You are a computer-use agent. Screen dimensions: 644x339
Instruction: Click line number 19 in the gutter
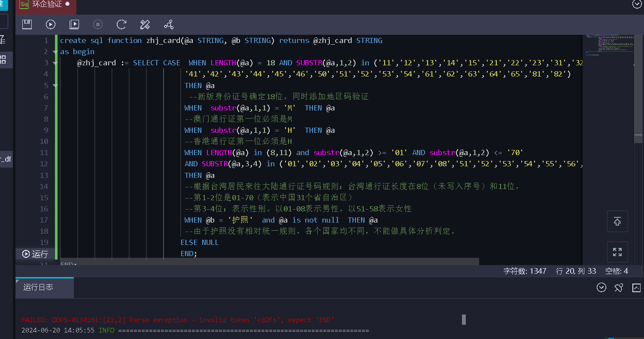pyautogui.click(x=44, y=242)
